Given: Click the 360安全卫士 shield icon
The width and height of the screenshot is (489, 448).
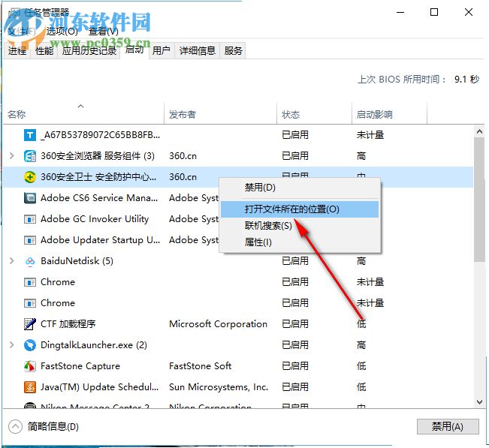Looking at the screenshot, I should (30, 177).
